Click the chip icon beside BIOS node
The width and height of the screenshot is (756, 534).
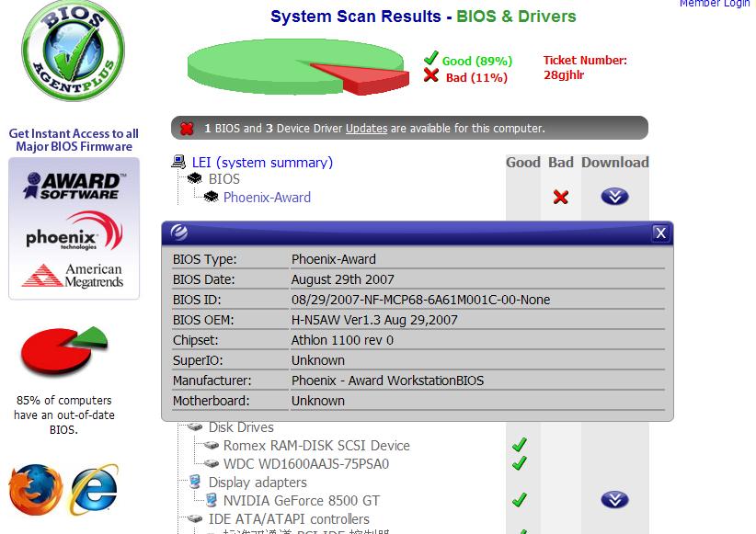[194, 179]
